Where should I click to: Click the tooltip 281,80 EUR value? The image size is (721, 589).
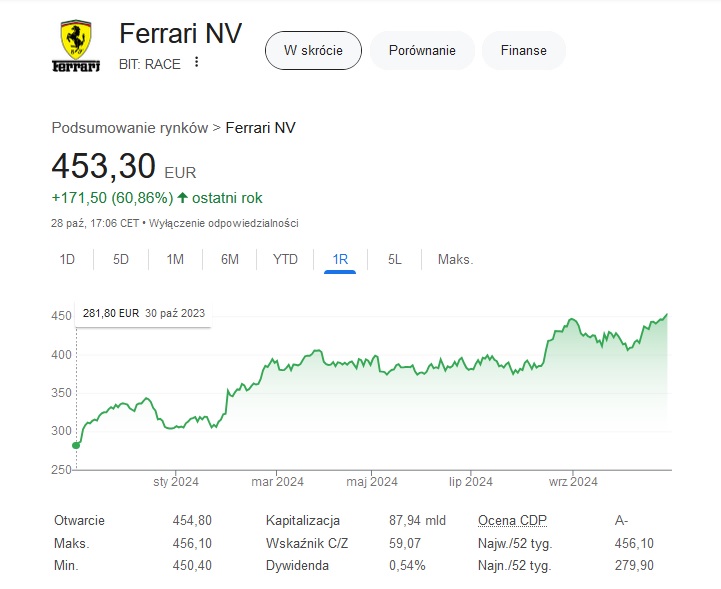coord(111,314)
